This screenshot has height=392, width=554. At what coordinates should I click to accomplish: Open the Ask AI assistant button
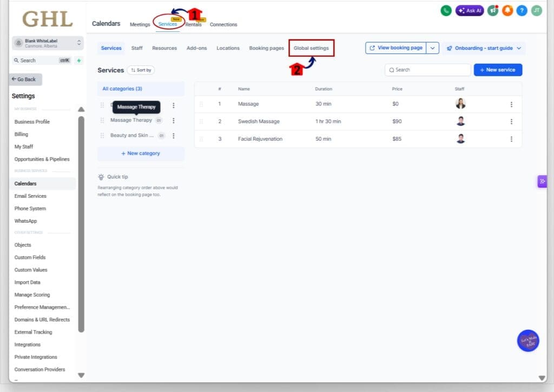(x=470, y=11)
